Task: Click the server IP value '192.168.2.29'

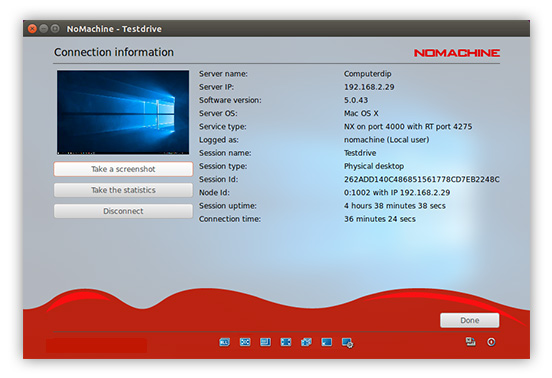Action: (x=369, y=87)
